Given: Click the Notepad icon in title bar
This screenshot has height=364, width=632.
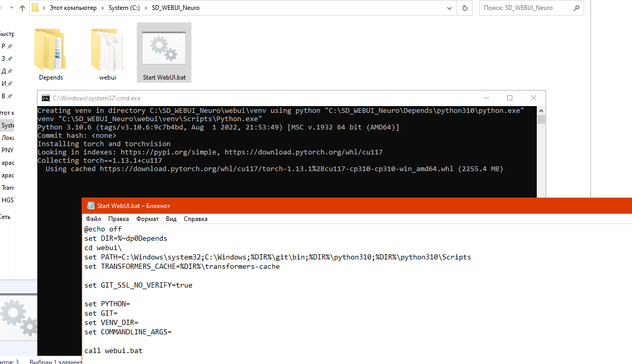Looking at the screenshot, I should (91, 205).
